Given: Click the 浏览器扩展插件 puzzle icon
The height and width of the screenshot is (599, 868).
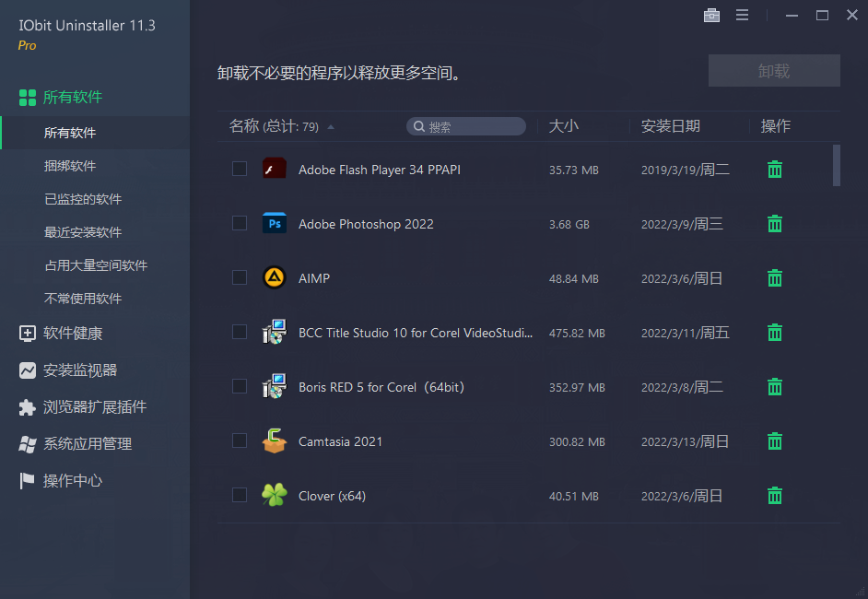Looking at the screenshot, I should pos(28,407).
